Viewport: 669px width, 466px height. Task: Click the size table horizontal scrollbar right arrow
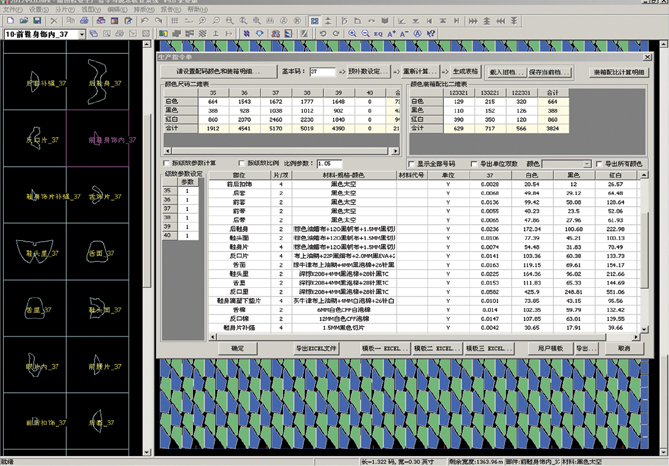(395, 151)
